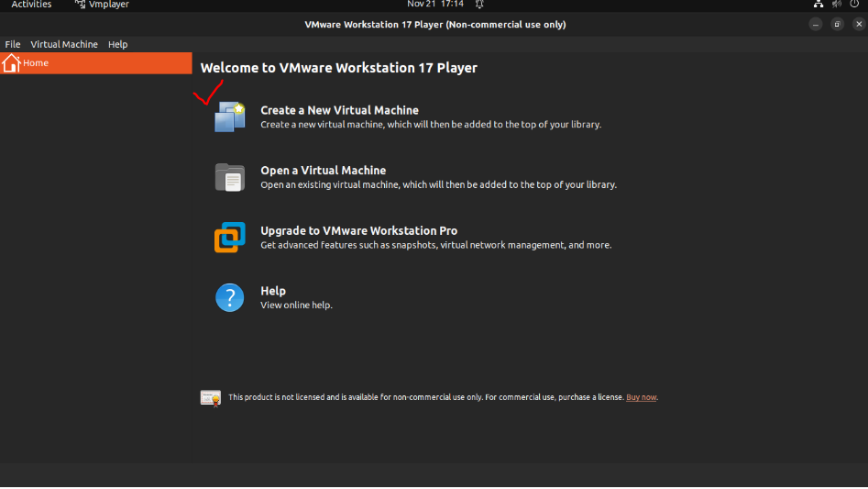Viewport: 868px width, 489px height.
Task: Click 'Open an existing virtual machine' description
Action: point(438,185)
